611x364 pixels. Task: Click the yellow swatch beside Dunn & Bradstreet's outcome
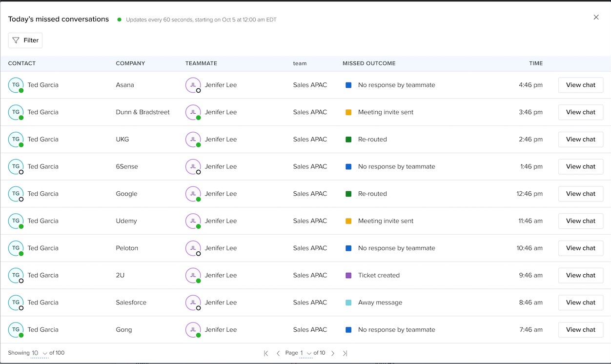(348, 112)
